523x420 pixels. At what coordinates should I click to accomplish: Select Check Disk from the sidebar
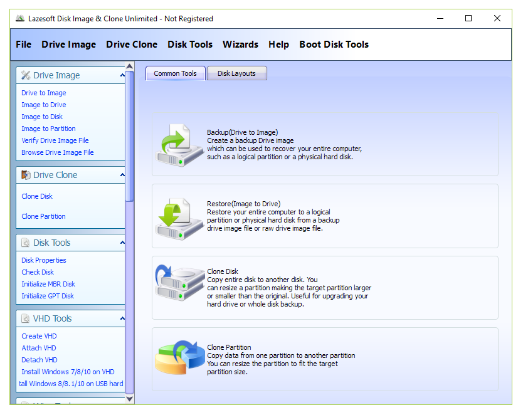click(36, 272)
